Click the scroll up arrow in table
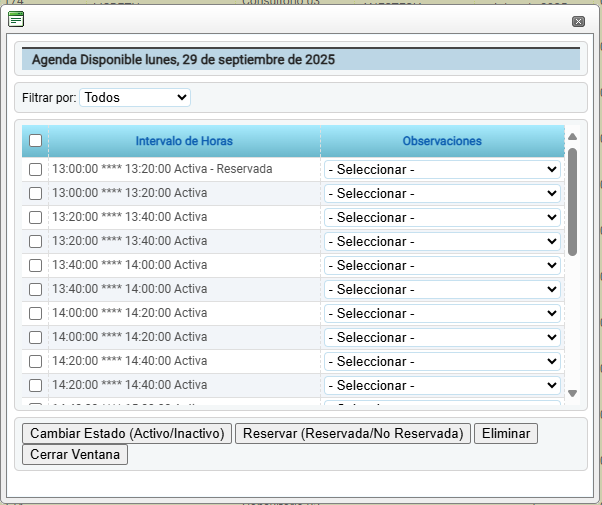The width and height of the screenshot is (602, 505). [572, 137]
